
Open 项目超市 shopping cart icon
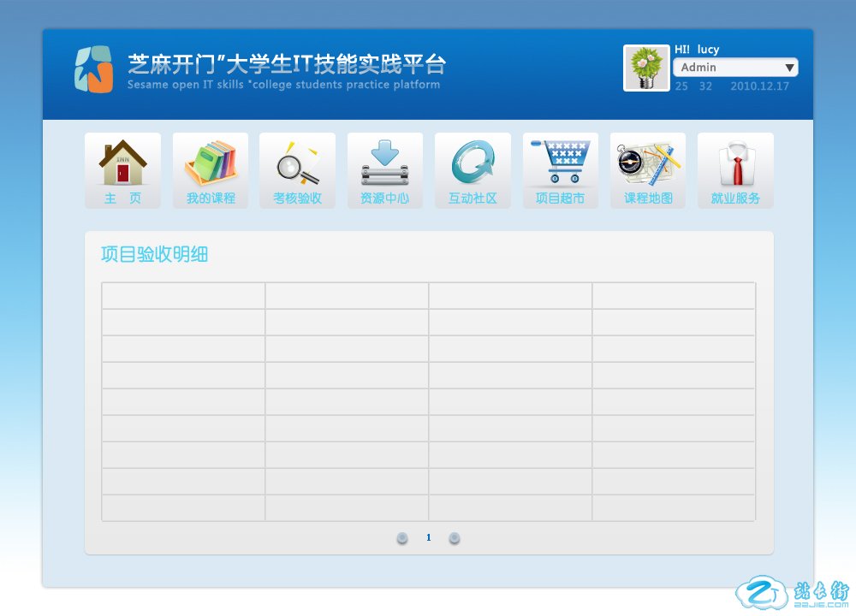point(561,163)
